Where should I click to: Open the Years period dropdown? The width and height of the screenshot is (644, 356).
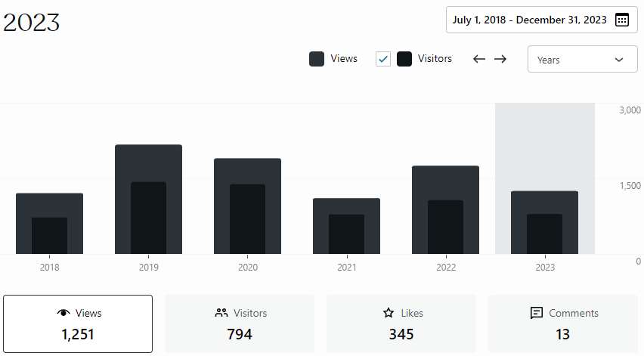point(582,60)
